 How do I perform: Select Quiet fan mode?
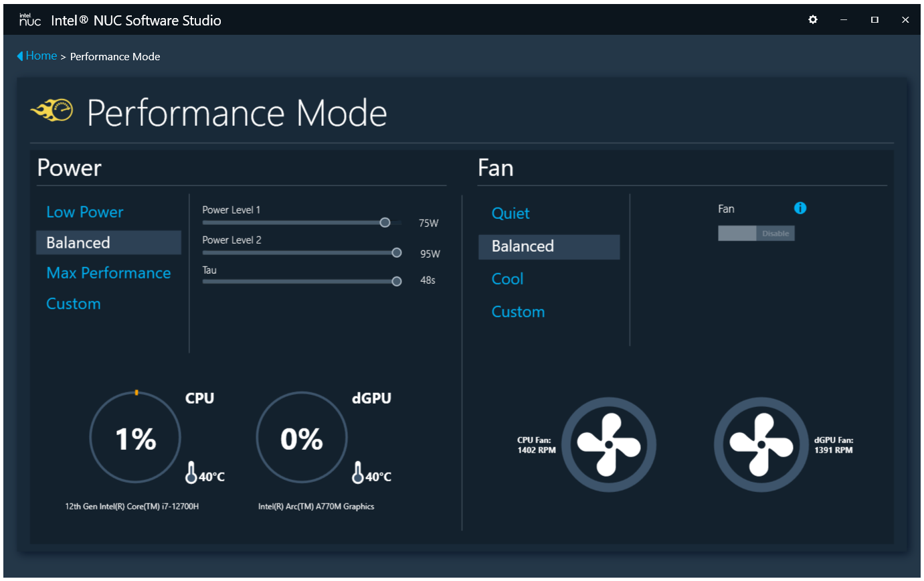point(511,214)
